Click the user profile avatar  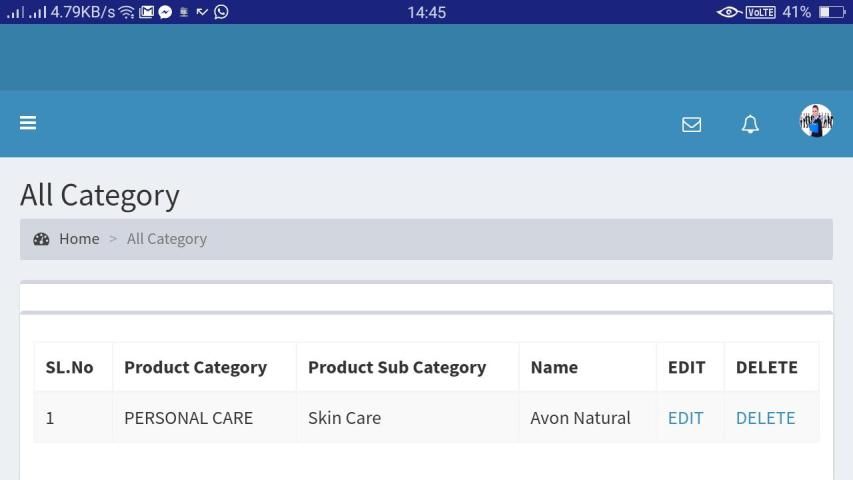816,122
